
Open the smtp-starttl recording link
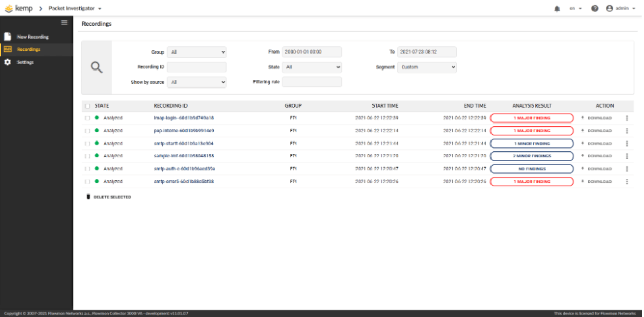[183, 144]
